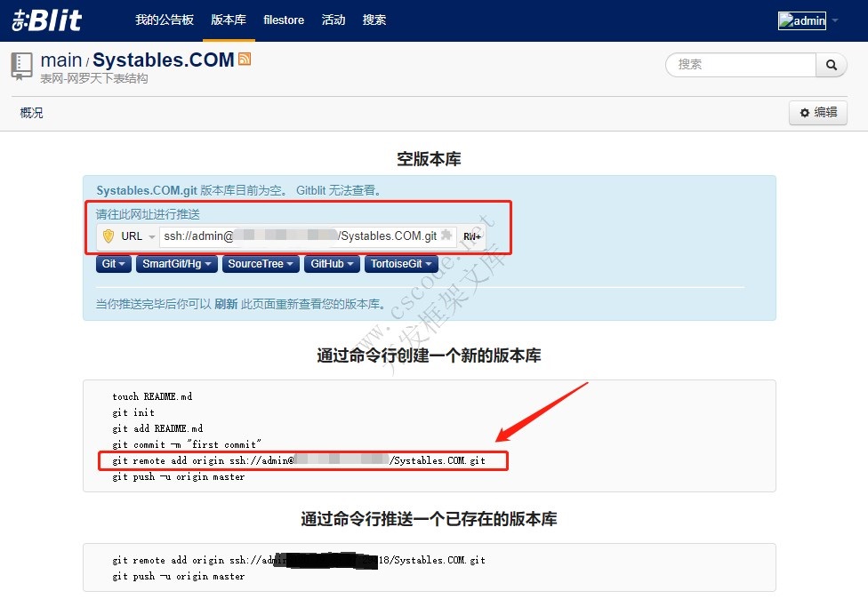
Task: Click the heading 通过命令行推送一个已存在的版本库
Action: 429,519
